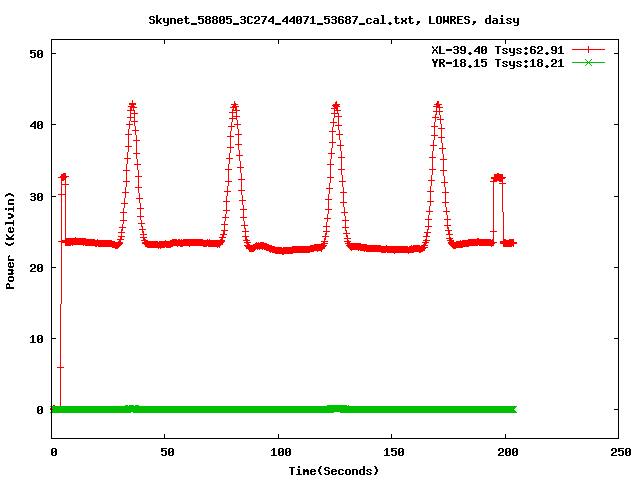Click the y-axis tick label 40
The width and height of the screenshot is (640, 480).
(x=36, y=125)
